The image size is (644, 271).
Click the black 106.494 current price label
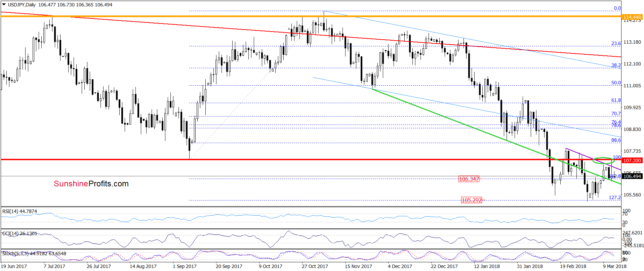tap(632, 176)
